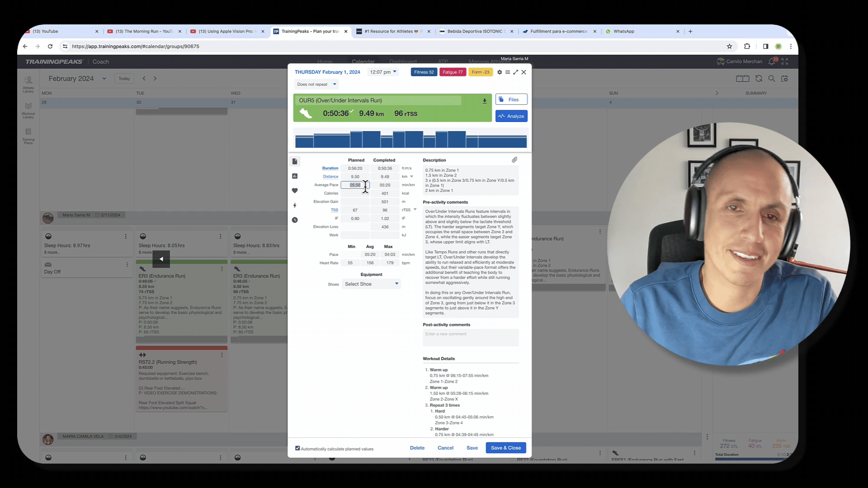
Task: Open calendar search magnifier icon
Action: (772, 79)
